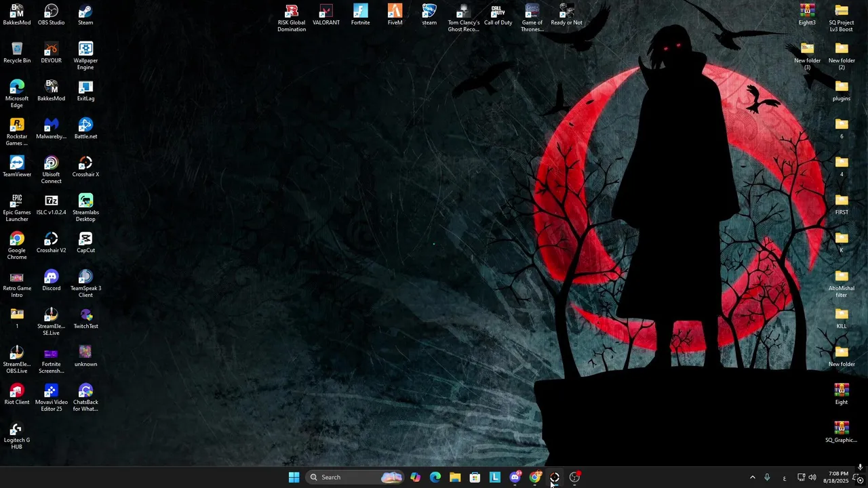The image size is (868, 488).
Task: Select the Crosshair V2 desktop icon
Action: pos(51,243)
